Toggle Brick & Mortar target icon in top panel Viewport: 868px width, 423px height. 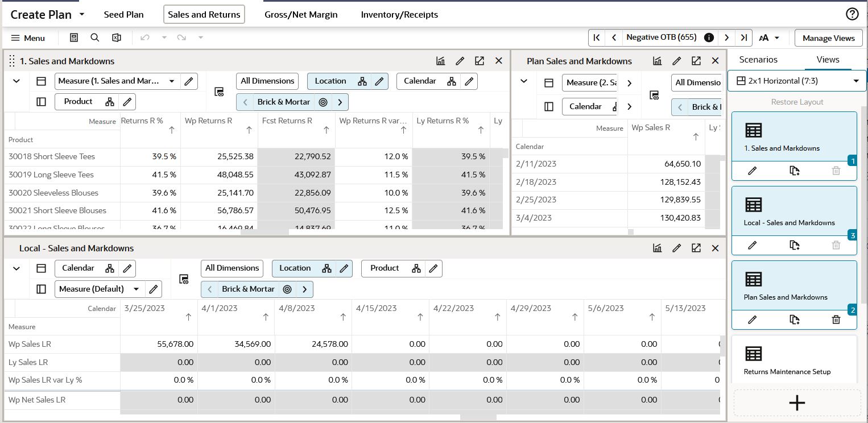pos(323,102)
